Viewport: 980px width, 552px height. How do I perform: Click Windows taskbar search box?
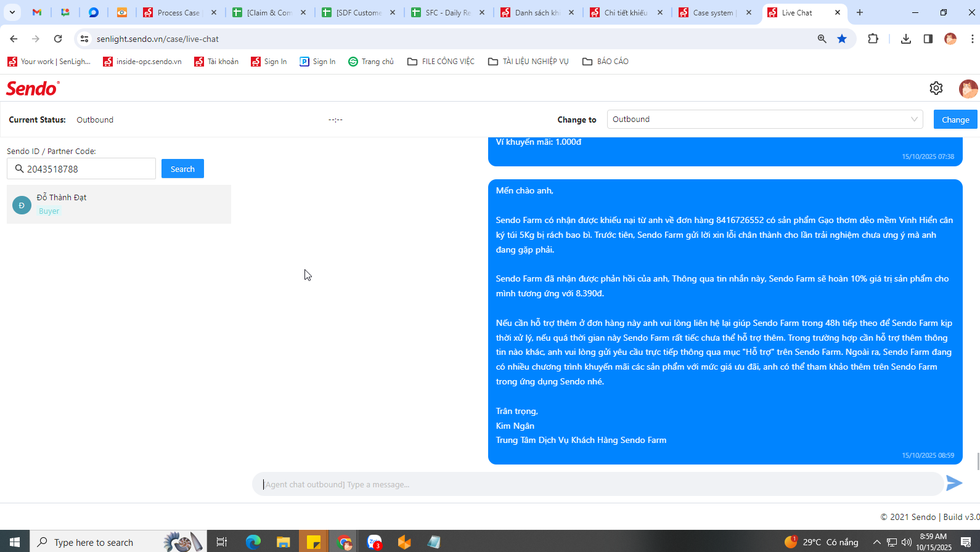118,542
